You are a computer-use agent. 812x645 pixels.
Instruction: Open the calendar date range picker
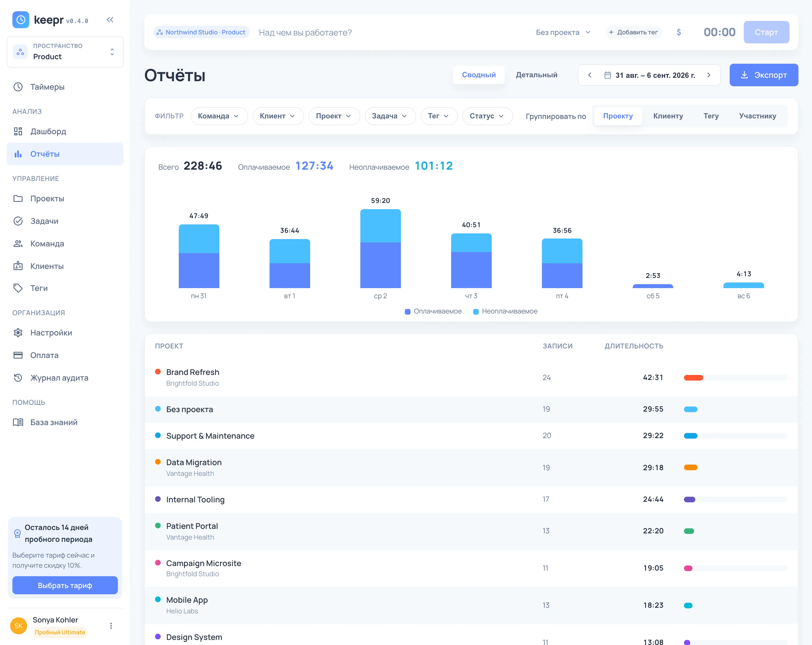649,75
